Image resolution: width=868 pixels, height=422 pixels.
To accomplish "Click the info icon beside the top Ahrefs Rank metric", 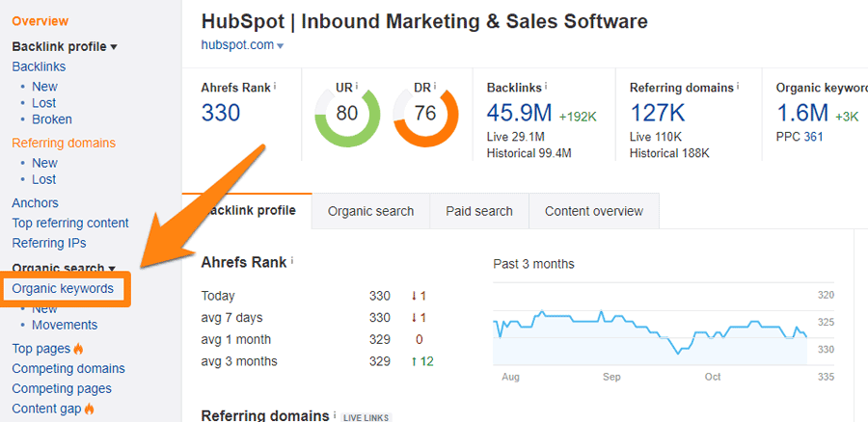I will click(x=275, y=86).
